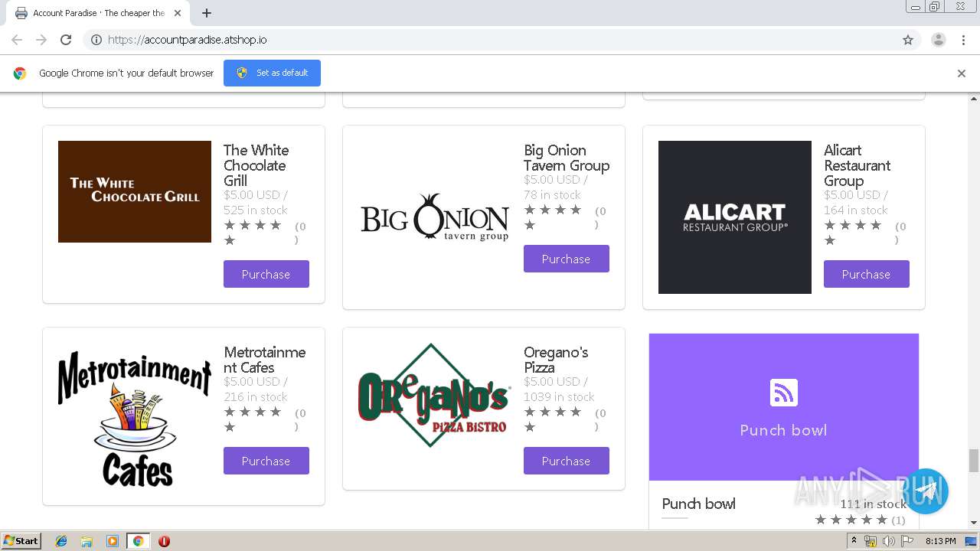Screen dimensions: 980x551
Task: Click the clock showing 8:13 PM
Action: tap(940, 541)
